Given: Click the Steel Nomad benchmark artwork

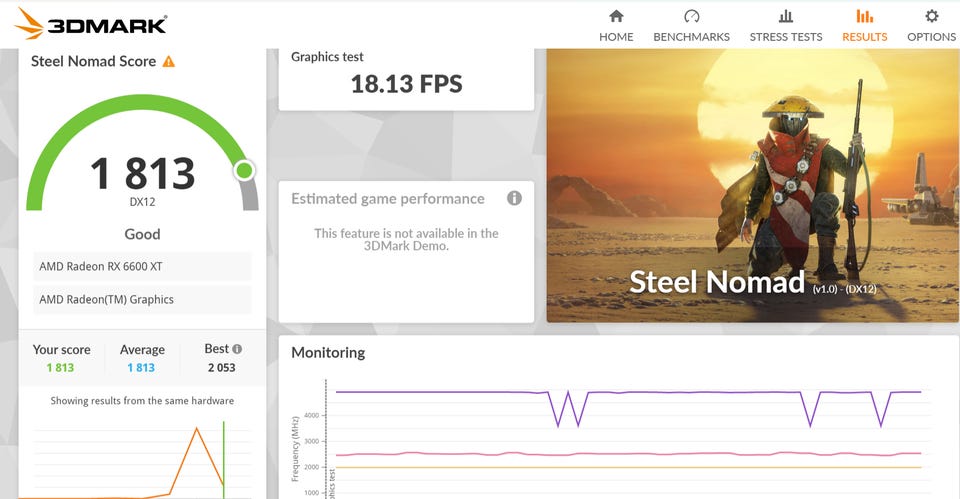Looking at the screenshot, I should [x=753, y=186].
